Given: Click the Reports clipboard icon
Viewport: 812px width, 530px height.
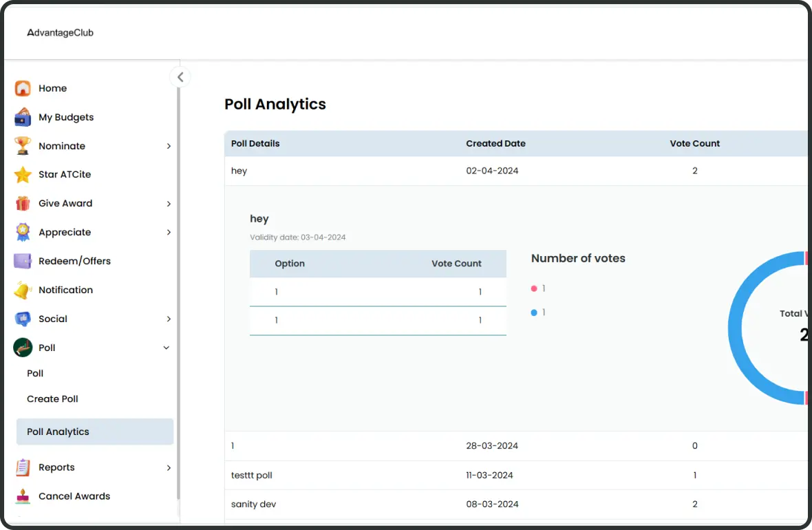Looking at the screenshot, I should [x=23, y=467].
